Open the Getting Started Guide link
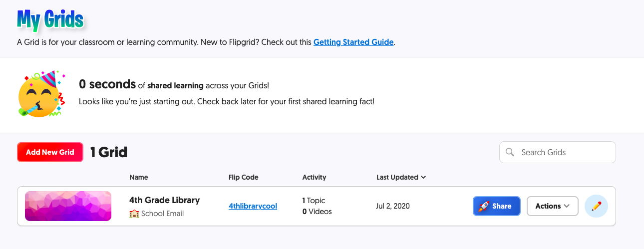The width and height of the screenshot is (644, 249). [x=353, y=42]
